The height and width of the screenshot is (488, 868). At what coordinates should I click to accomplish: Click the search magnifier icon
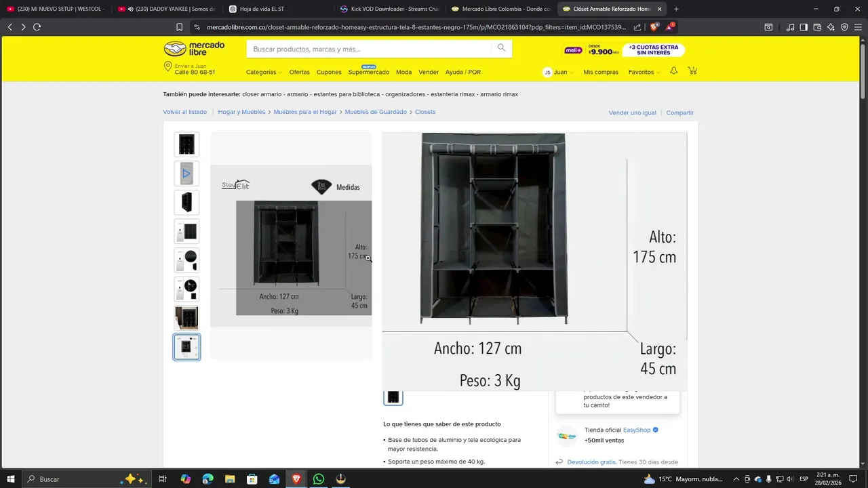501,47
